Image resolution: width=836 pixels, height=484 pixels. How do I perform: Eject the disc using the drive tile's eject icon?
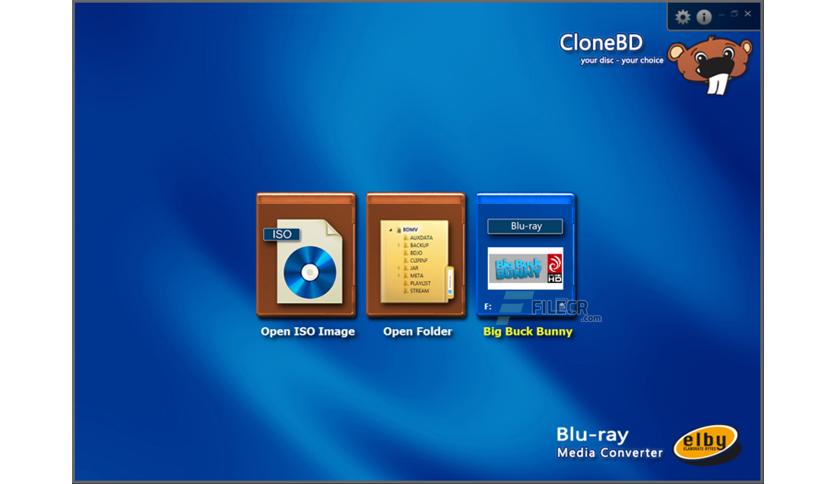(x=561, y=306)
